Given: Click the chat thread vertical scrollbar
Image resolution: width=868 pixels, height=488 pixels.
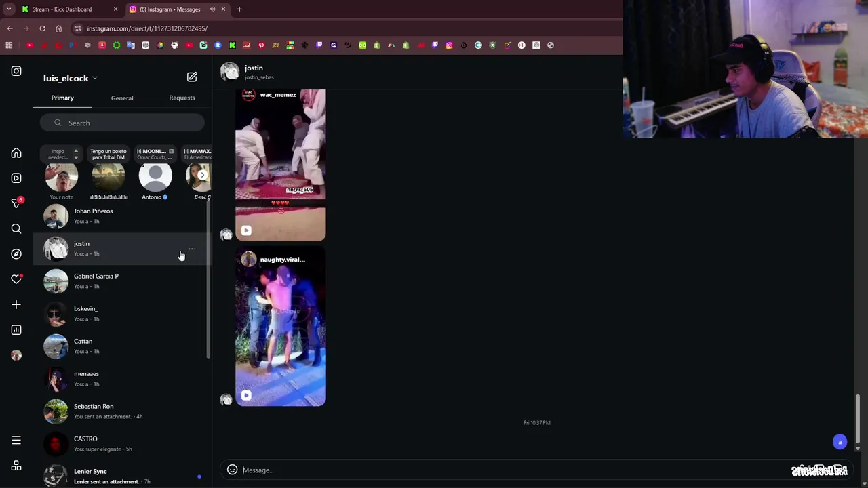Looking at the screenshot, I should click(858, 419).
